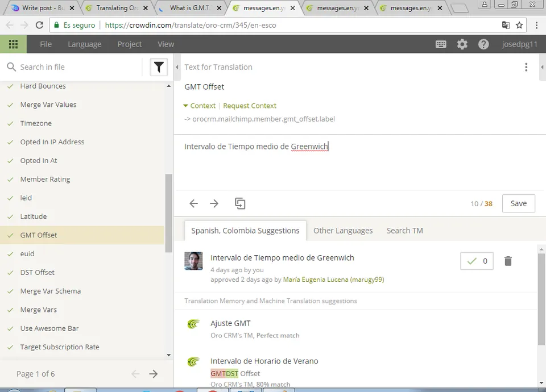
Task: Go to previous string arrow in editor
Action: click(193, 203)
